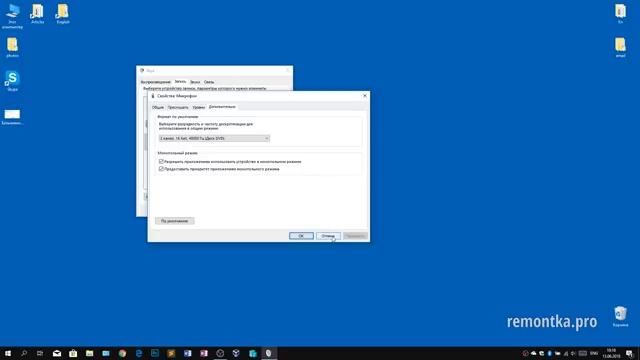Image resolution: width=640 pixels, height=360 pixels.
Task: Open Воспроизведение tab in Sound window
Action: [156, 82]
